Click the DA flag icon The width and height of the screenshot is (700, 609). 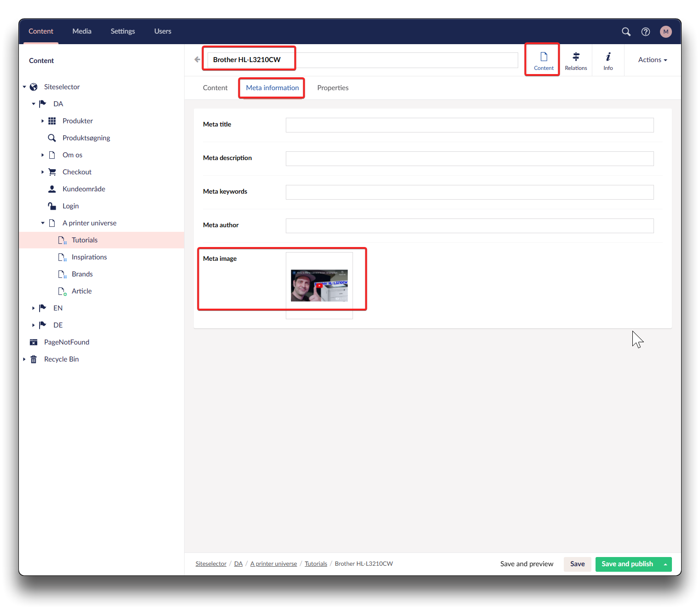click(x=43, y=104)
